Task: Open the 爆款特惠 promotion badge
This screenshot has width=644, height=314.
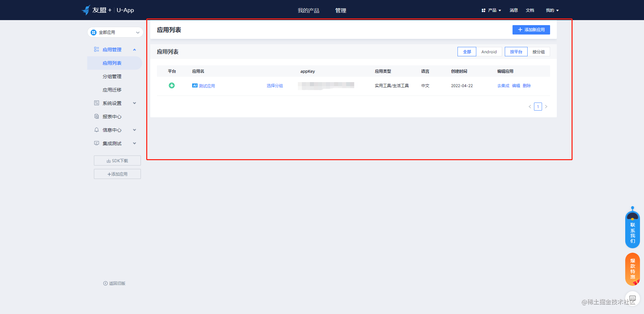Action: (x=633, y=269)
